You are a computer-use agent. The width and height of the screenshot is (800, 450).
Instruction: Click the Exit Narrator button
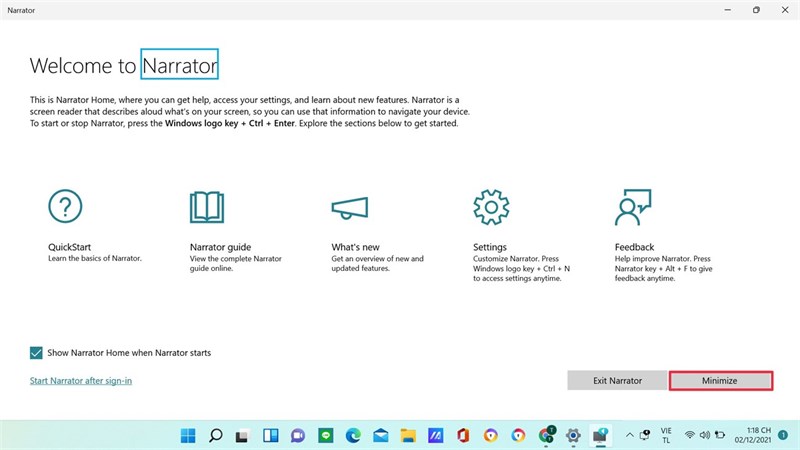click(x=617, y=381)
